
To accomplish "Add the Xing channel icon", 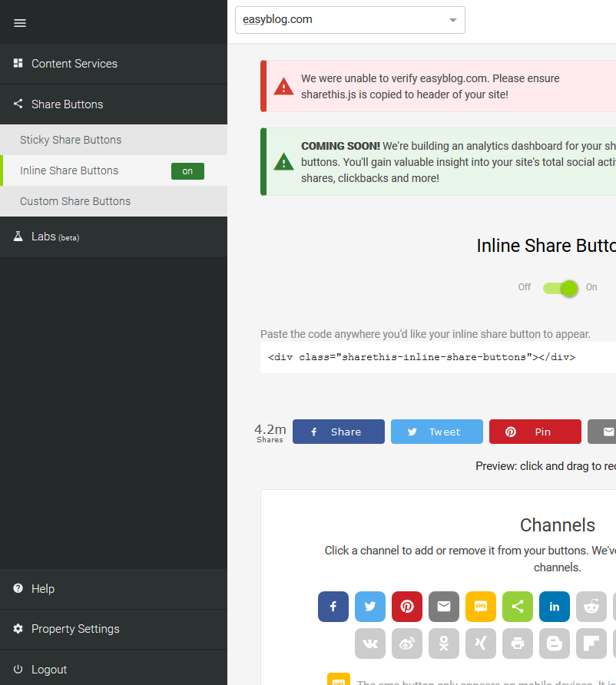I will tap(481, 644).
